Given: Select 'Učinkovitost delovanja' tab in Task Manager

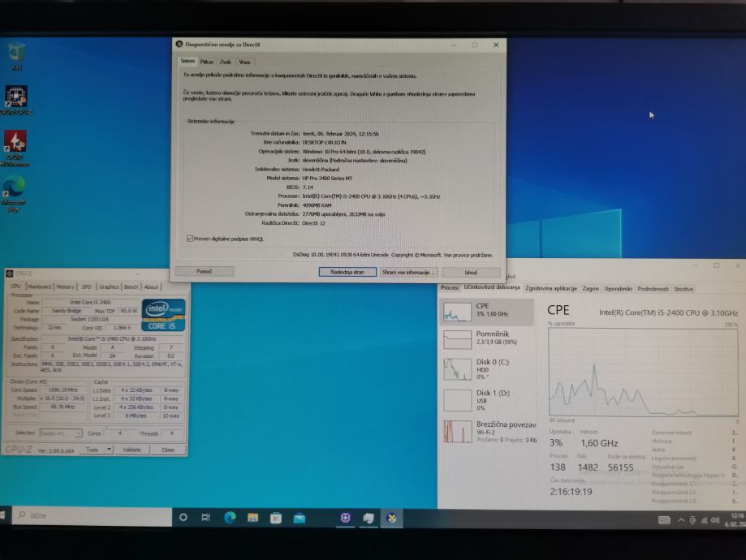Looking at the screenshot, I should [x=492, y=287].
